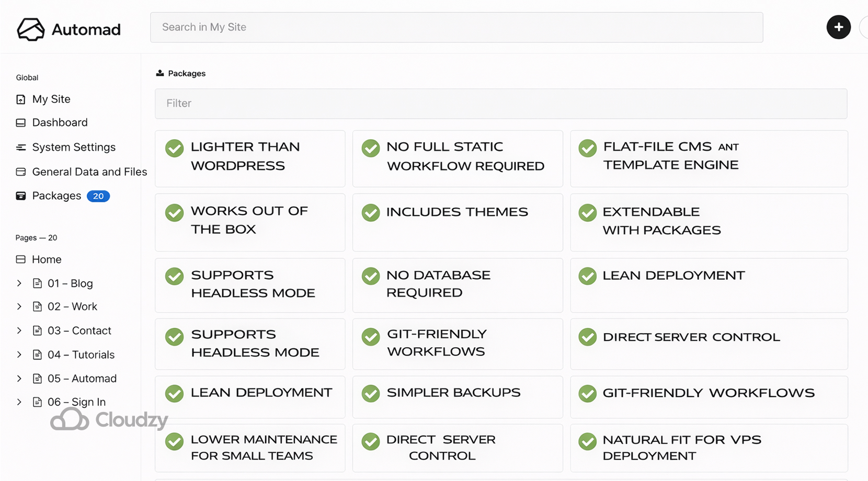Click the My Site page icon
This screenshot has width=868, height=481.
pyautogui.click(x=21, y=99)
